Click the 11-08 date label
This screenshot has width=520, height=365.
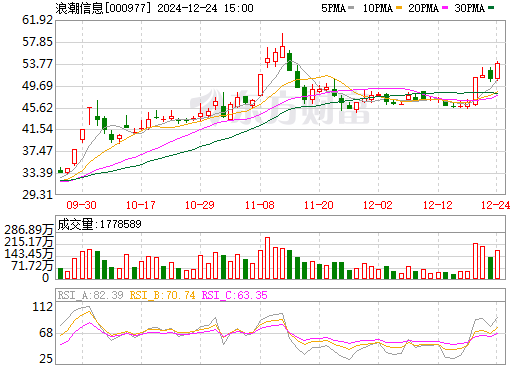pyautogui.click(x=260, y=205)
